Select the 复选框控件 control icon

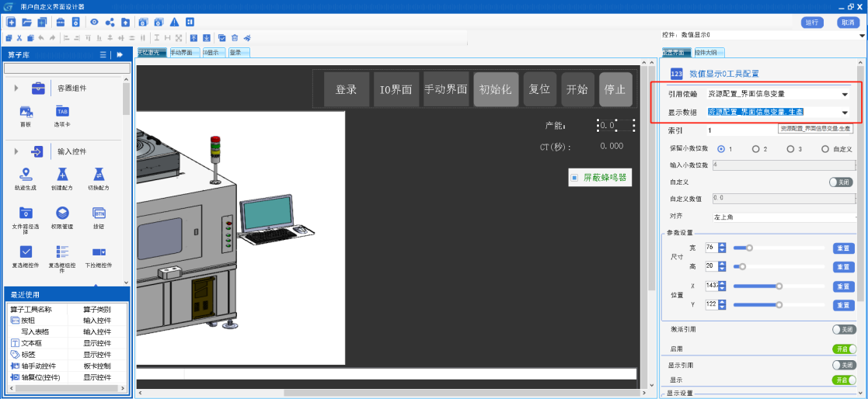pyautogui.click(x=26, y=252)
